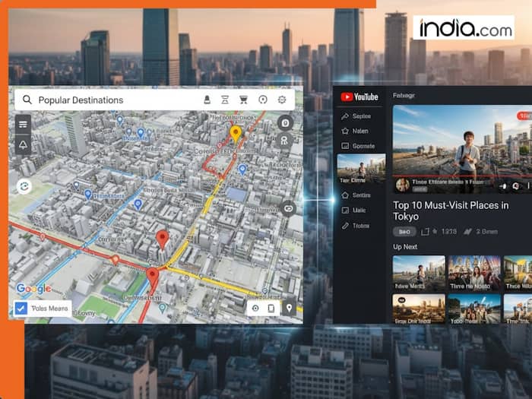This screenshot has height=399, width=532.
Task: Click the search magnifier in the map bar
Action: (x=27, y=100)
